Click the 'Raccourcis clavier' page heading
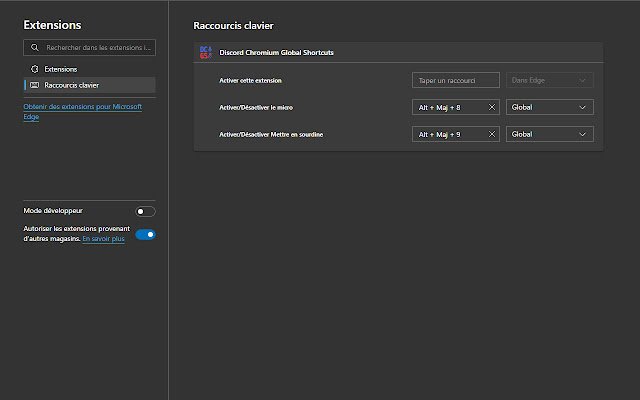This screenshot has width=640, height=400. click(233, 25)
